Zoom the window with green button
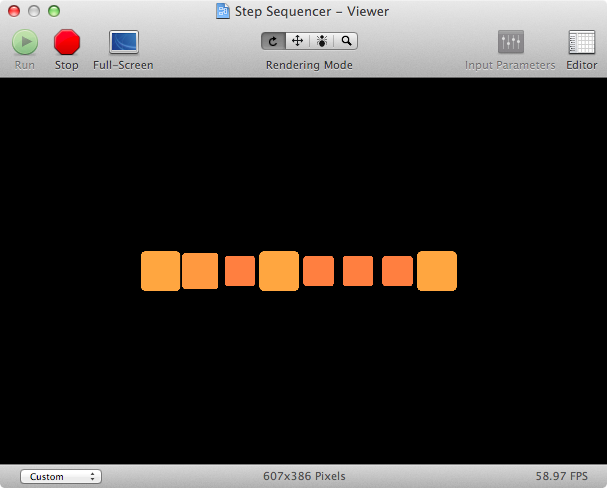Viewport: 607px width, 488px height. click(54, 11)
